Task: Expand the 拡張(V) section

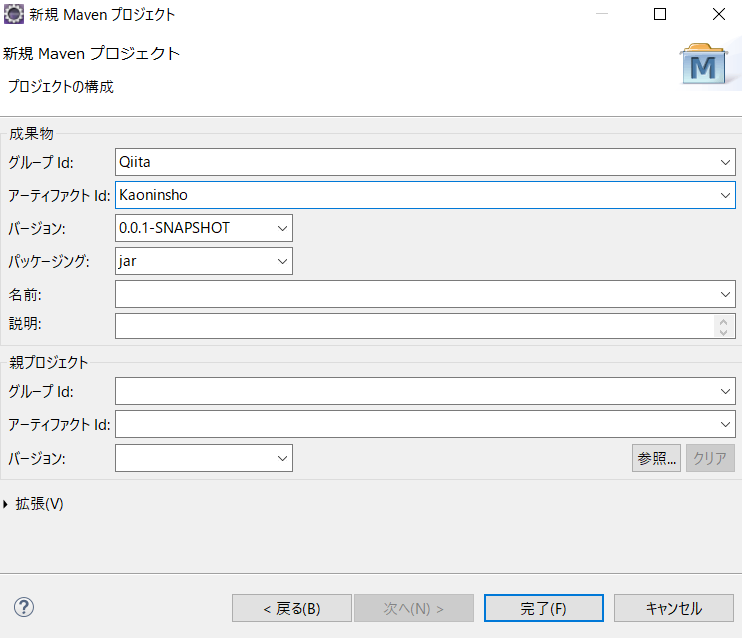Action: (6, 504)
